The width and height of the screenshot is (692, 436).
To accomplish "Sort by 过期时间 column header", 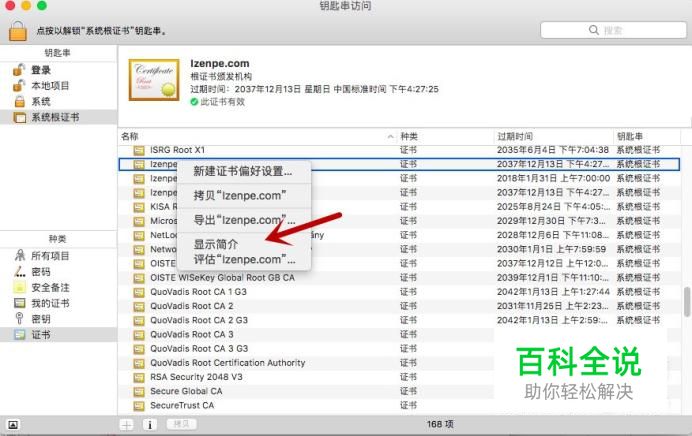I will point(553,136).
